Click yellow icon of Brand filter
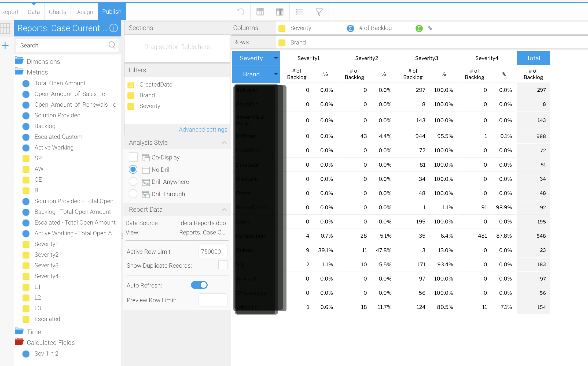Viewport: 588px width, 366px height. tap(131, 96)
